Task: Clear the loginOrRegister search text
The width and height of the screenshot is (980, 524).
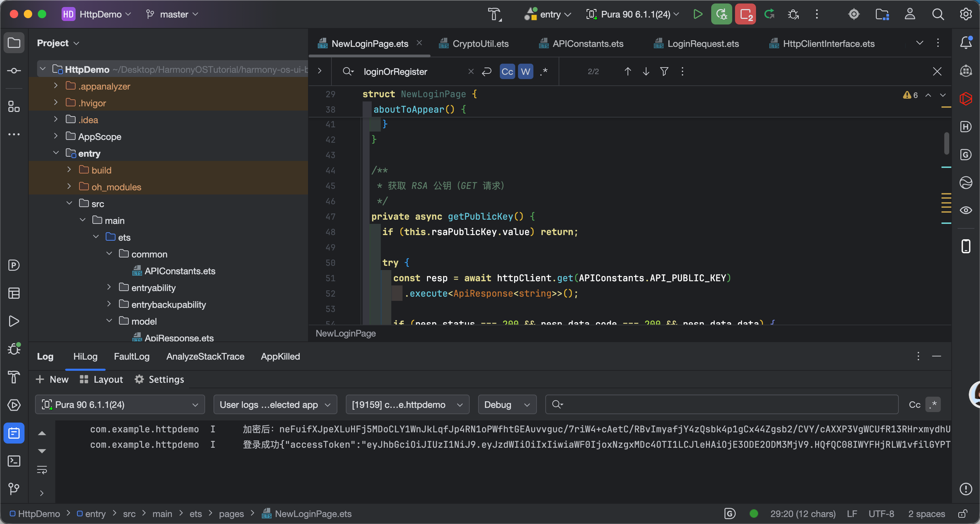Action: coord(471,71)
